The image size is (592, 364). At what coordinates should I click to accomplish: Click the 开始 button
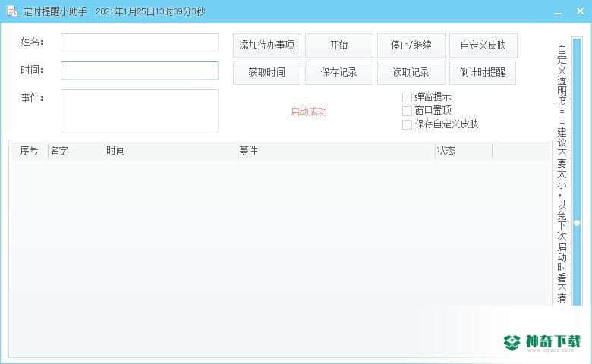coord(339,45)
